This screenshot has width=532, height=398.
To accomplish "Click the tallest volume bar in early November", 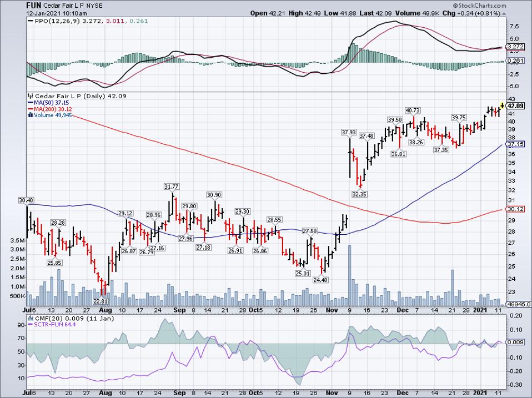I will 349,276.
